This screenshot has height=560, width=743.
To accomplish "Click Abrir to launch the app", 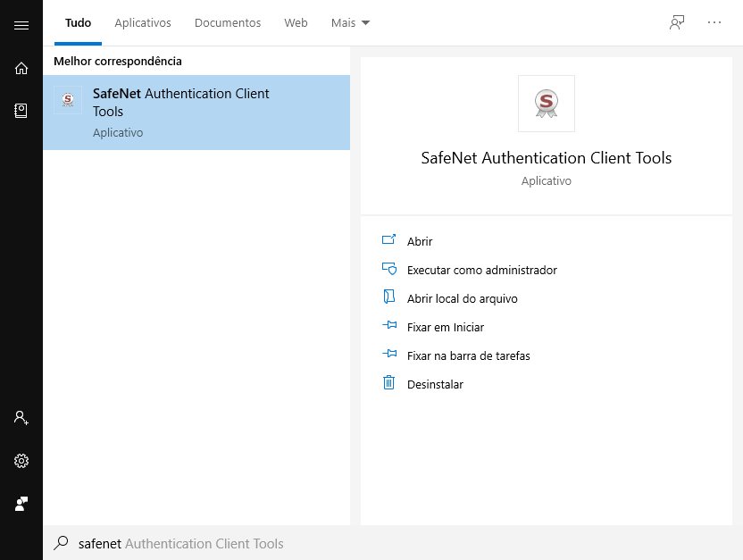I will pyautogui.click(x=420, y=241).
